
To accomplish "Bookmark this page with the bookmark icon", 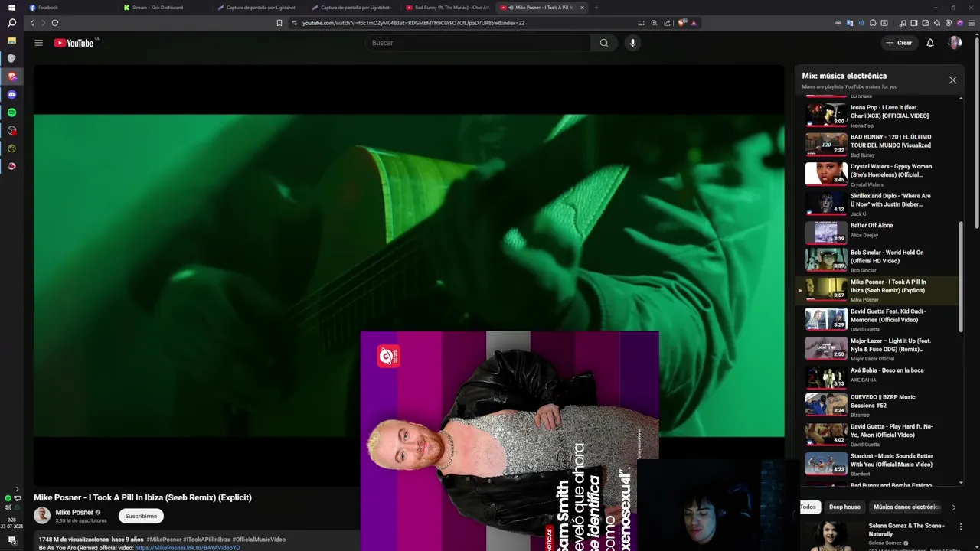I will click(x=279, y=23).
